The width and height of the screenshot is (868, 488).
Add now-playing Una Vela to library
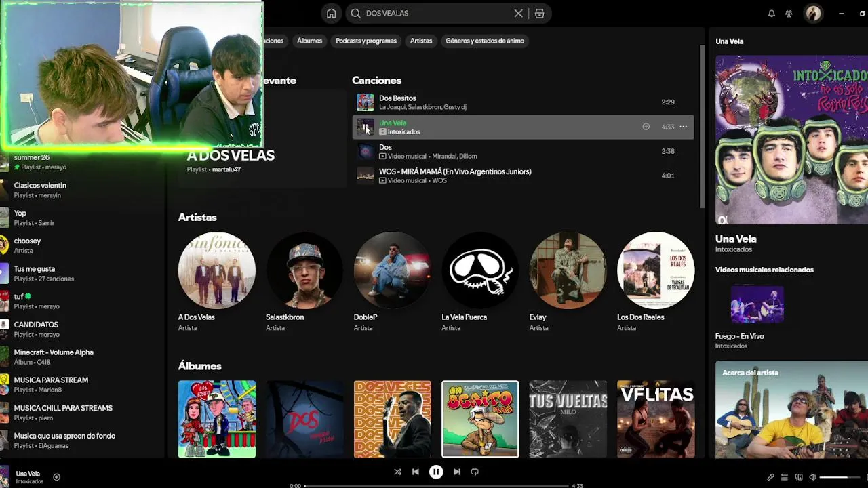[56, 477]
